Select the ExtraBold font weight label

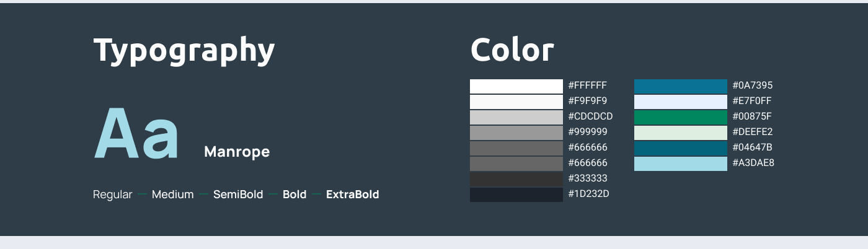pos(352,194)
